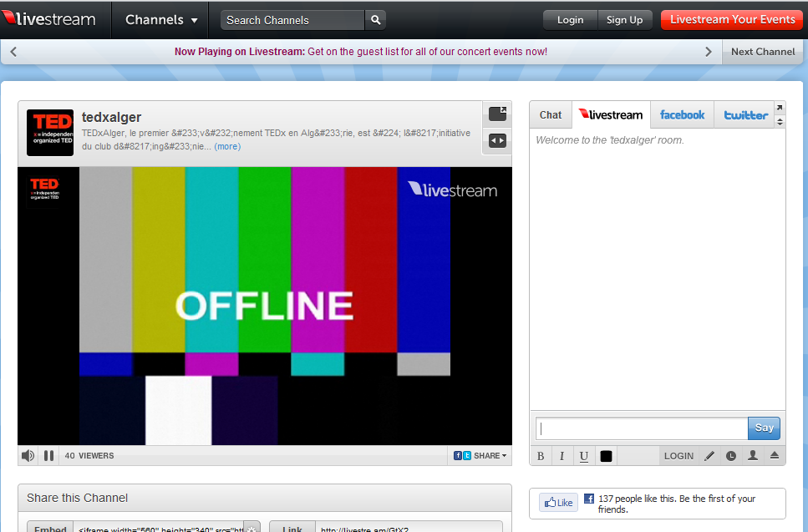Open the tedxalger channel title

coord(111,118)
